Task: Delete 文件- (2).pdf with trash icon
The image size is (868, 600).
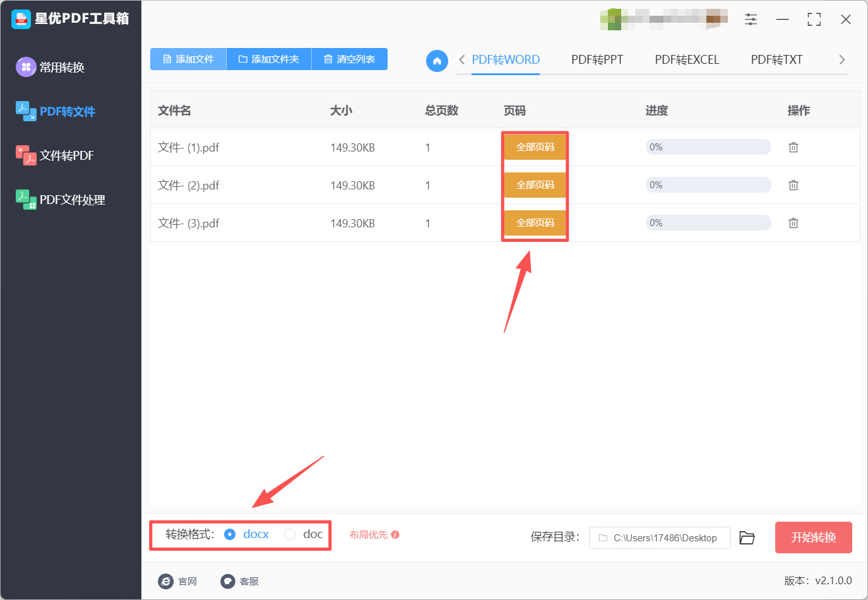Action: point(794,185)
